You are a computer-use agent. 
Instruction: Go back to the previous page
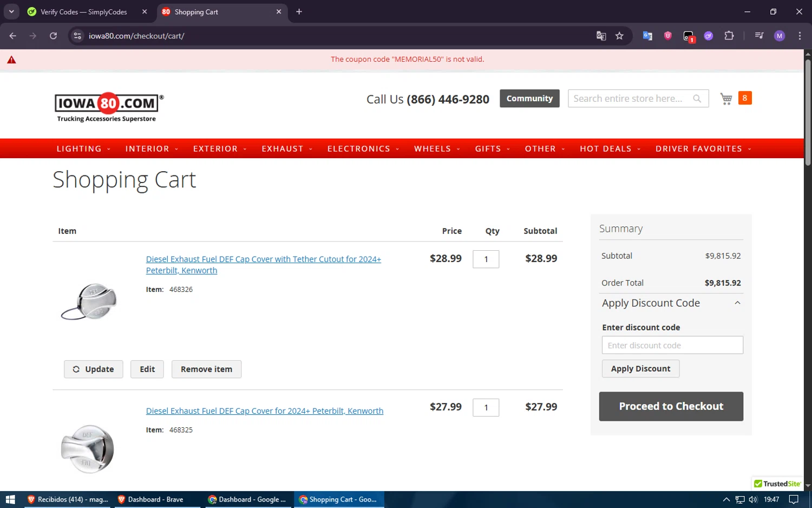click(12, 36)
